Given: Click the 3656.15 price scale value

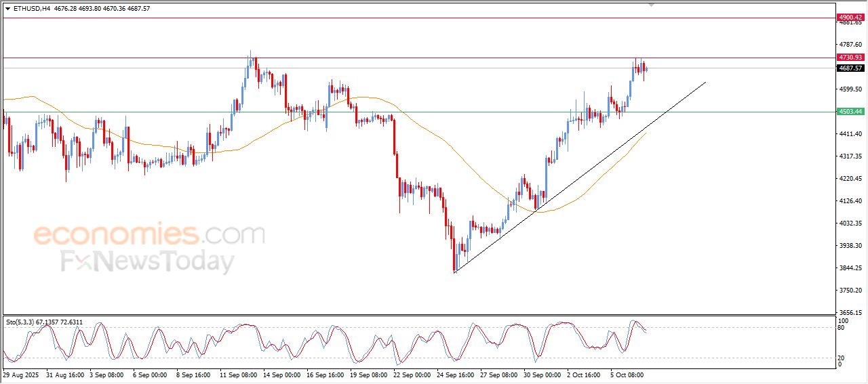Looking at the screenshot, I should 849,312.
